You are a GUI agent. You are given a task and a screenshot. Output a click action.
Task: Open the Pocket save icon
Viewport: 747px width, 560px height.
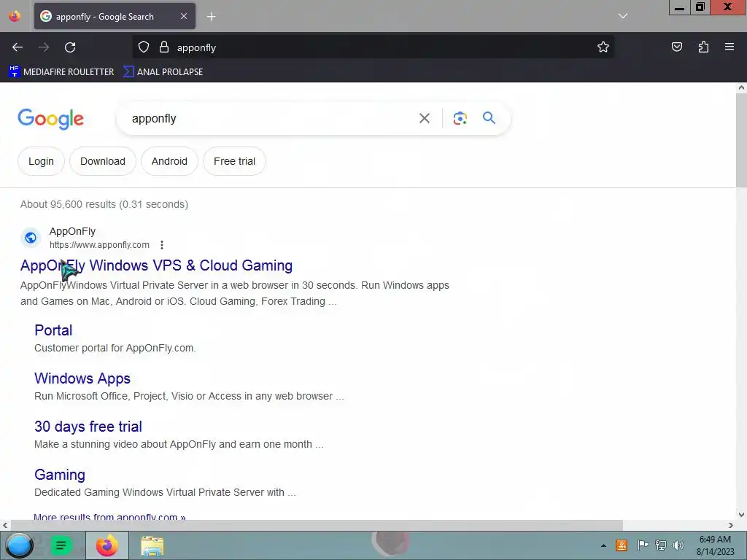677,47
